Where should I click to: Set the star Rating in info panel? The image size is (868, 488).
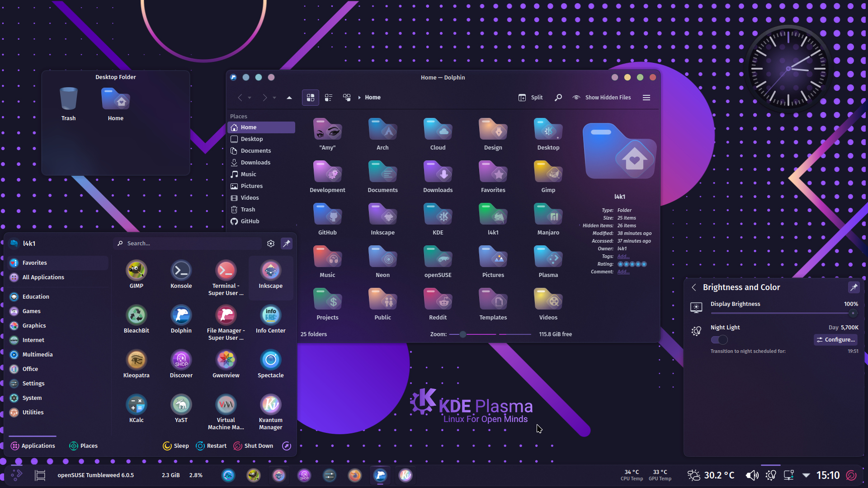(x=632, y=264)
